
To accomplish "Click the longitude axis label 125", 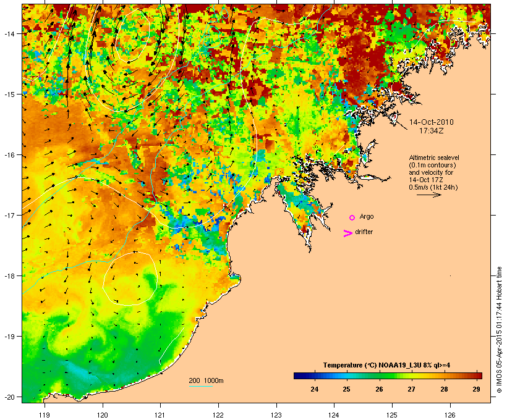I will point(392,415).
